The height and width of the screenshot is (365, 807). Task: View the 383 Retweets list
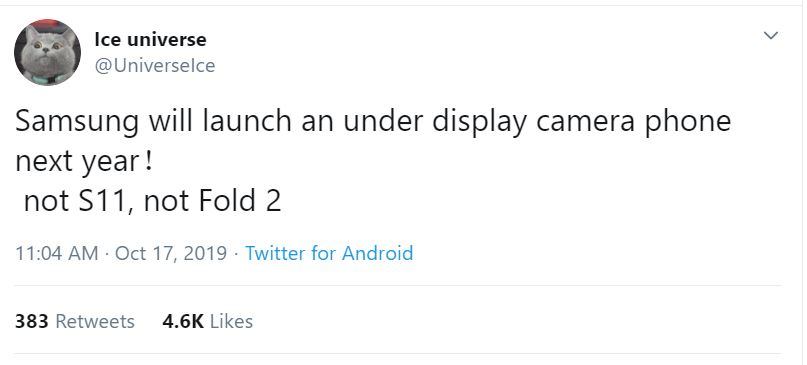click(75, 321)
